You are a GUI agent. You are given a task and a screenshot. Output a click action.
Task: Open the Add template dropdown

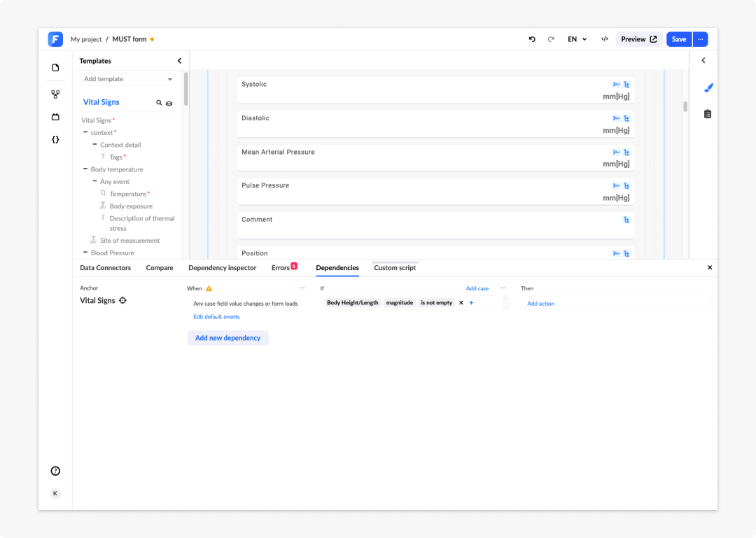(127, 79)
